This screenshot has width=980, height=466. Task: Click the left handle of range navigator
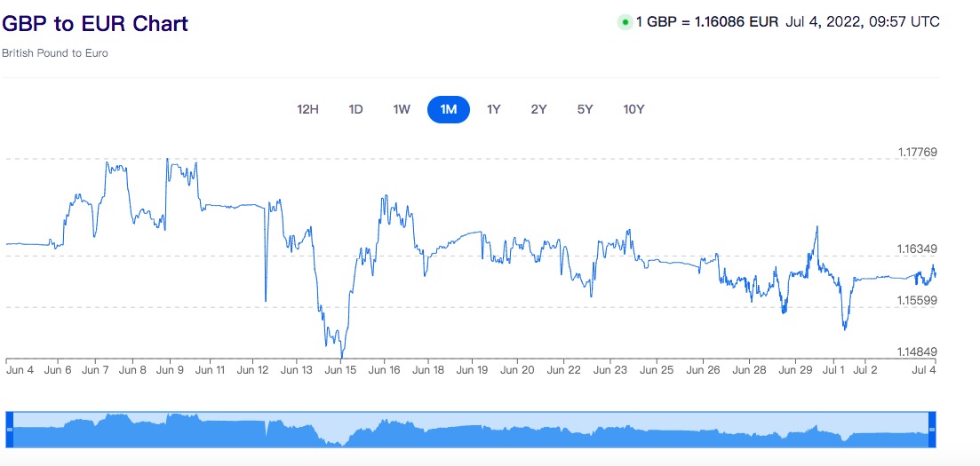10,430
